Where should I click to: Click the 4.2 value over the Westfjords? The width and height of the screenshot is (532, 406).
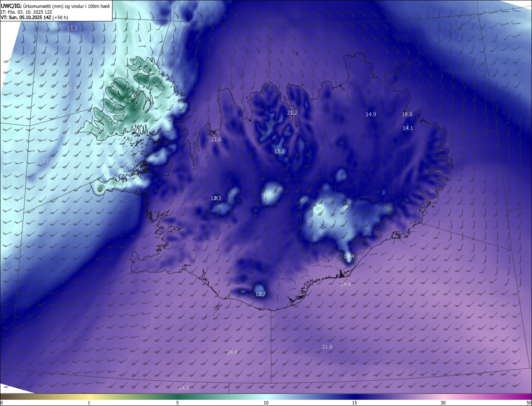pyautogui.click(x=128, y=100)
